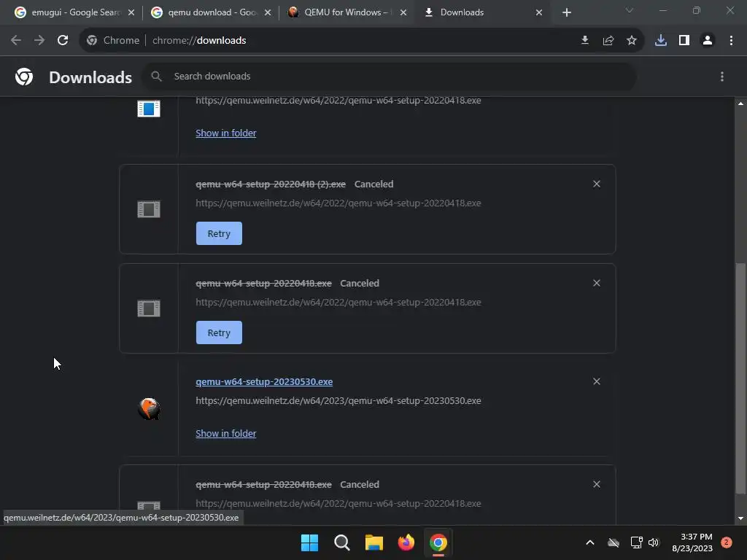Share this page icon in address bar

click(x=608, y=41)
